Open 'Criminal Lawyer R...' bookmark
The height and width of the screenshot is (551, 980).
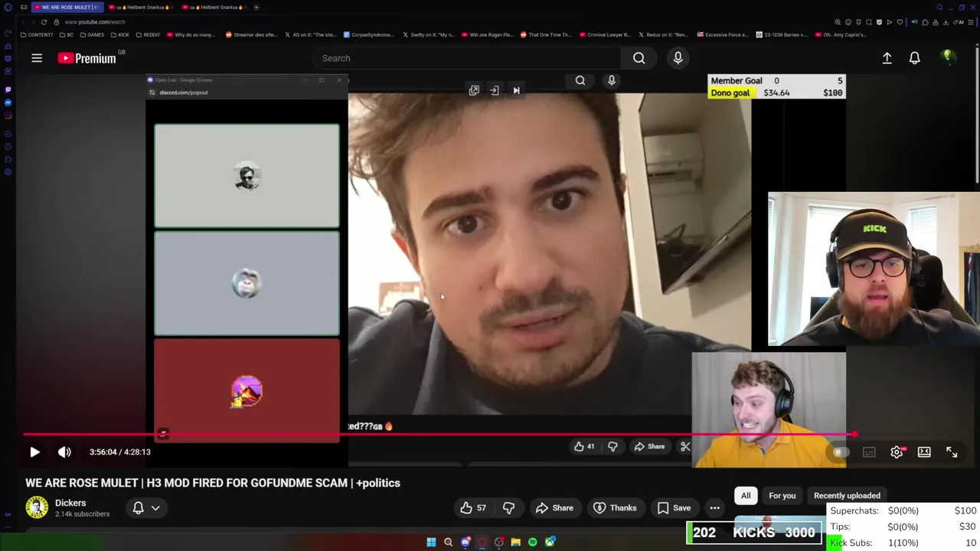tap(605, 34)
